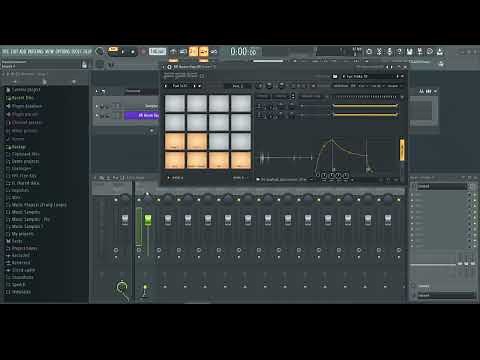
Task: Open the OPTIONS menu
Action: pyautogui.click(x=62, y=52)
